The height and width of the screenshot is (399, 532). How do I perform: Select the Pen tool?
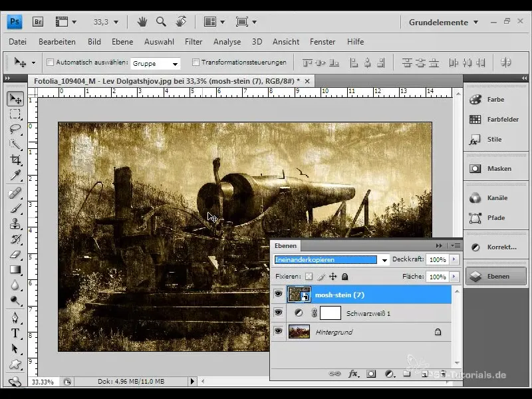click(15, 318)
